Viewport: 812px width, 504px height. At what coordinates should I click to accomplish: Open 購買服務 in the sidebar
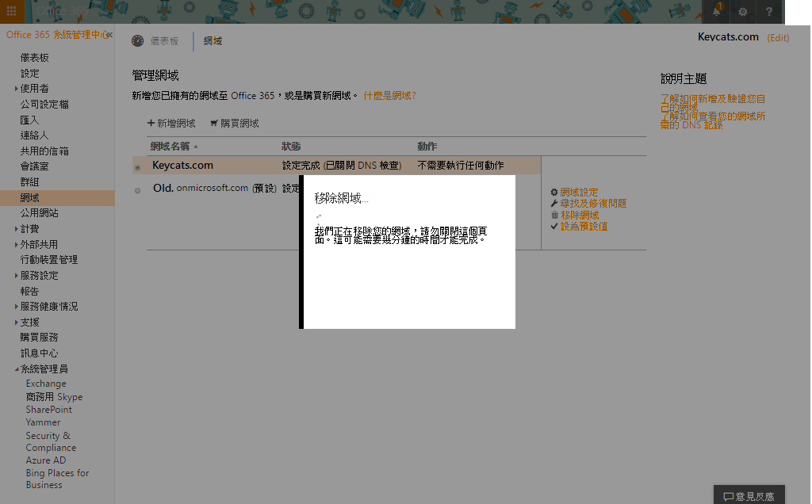40,338
